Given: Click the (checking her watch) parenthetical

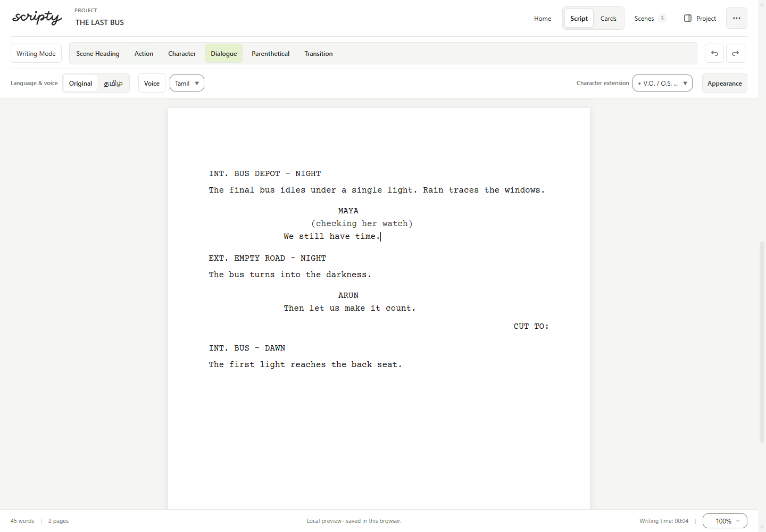Looking at the screenshot, I should (362, 223).
